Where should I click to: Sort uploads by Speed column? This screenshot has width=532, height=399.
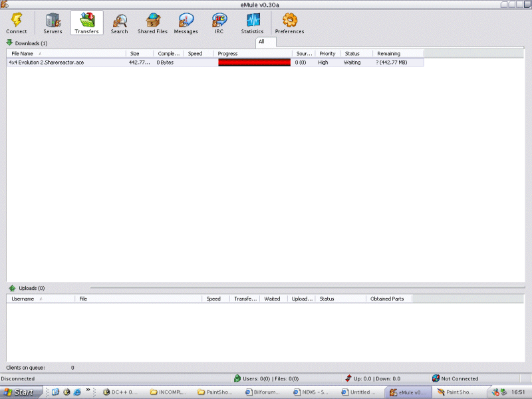[215, 299]
